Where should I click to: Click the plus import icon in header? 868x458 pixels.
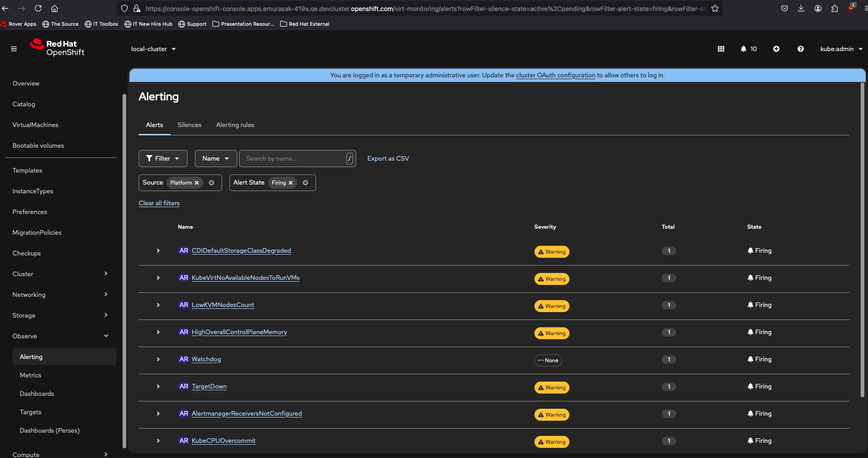tap(776, 49)
